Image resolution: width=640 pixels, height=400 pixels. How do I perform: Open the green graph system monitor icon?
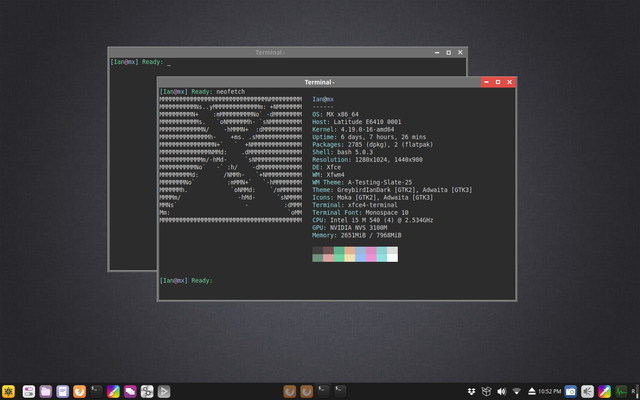point(621,392)
